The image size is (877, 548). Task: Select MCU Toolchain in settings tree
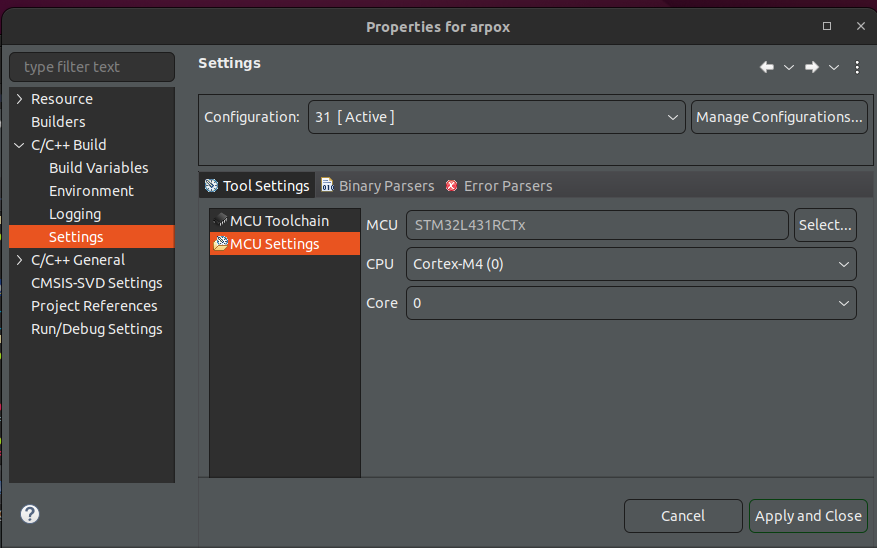pyautogui.click(x=279, y=221)
